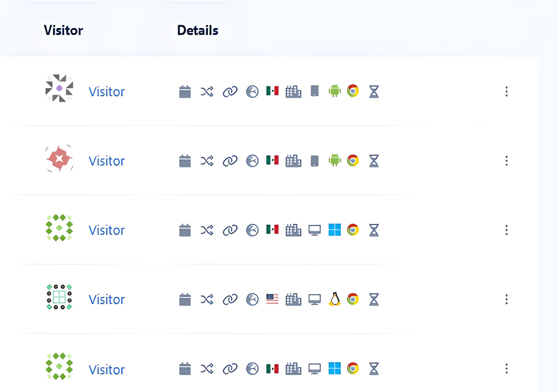Click the Linux penguin icon

334,299
